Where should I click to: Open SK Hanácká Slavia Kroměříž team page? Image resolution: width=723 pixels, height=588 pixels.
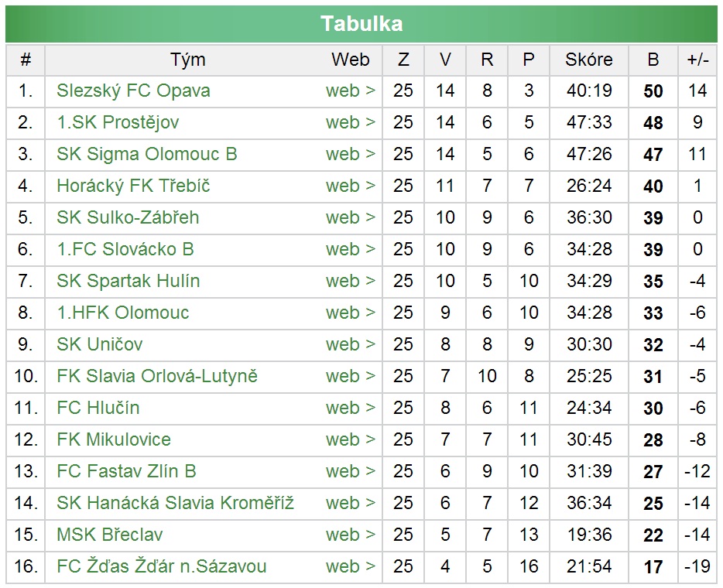point(175,503)
